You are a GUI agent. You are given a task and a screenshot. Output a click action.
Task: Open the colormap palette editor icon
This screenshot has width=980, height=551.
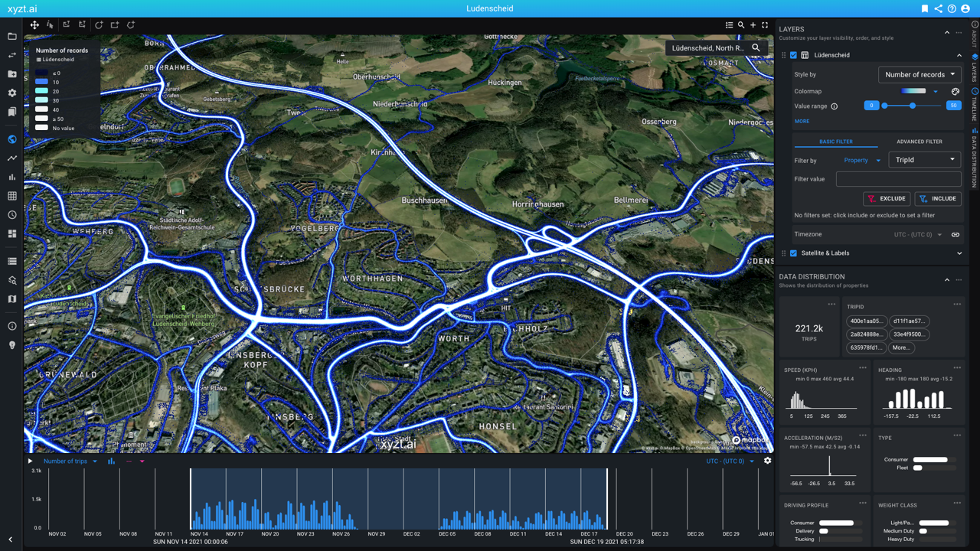coord(955,91)
